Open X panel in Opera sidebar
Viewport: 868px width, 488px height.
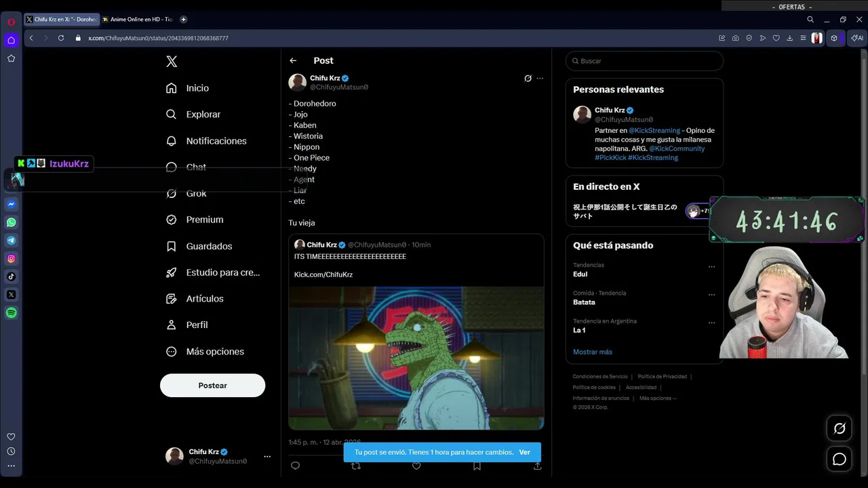(x=12, y=295)
